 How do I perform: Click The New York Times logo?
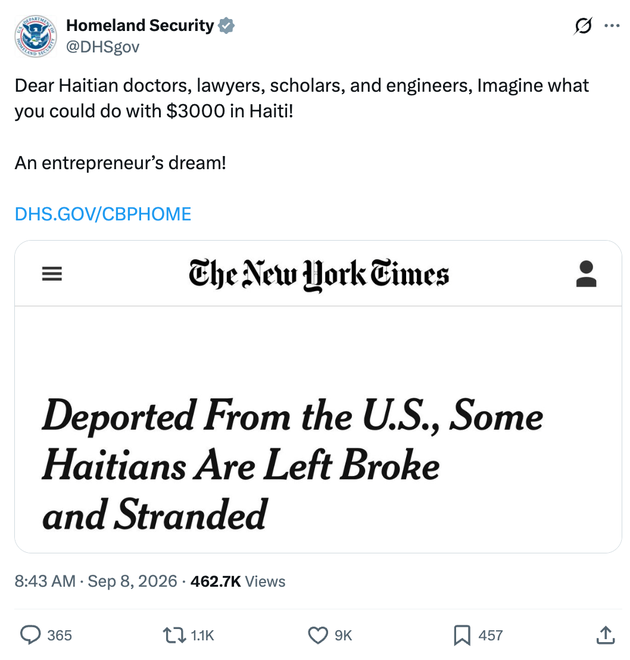pyautogui.click(x=319, y=274)
